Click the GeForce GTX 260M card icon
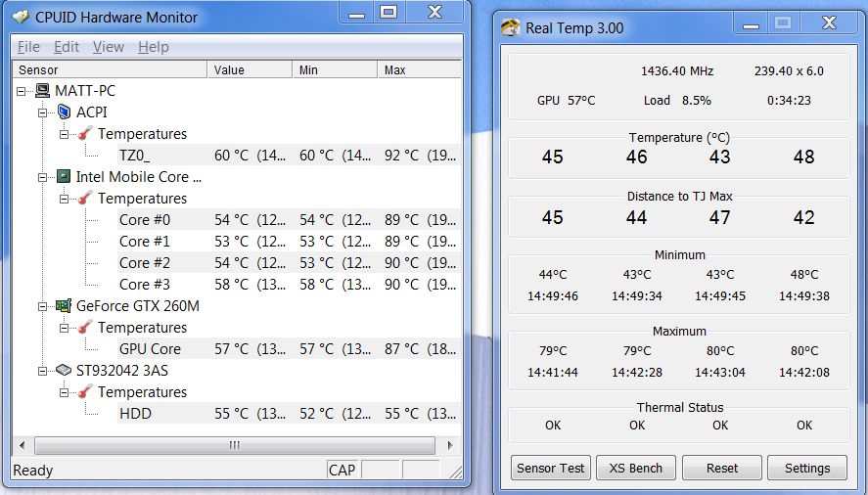This screenshot has width=868, height=495. click(x=64, y=305)
